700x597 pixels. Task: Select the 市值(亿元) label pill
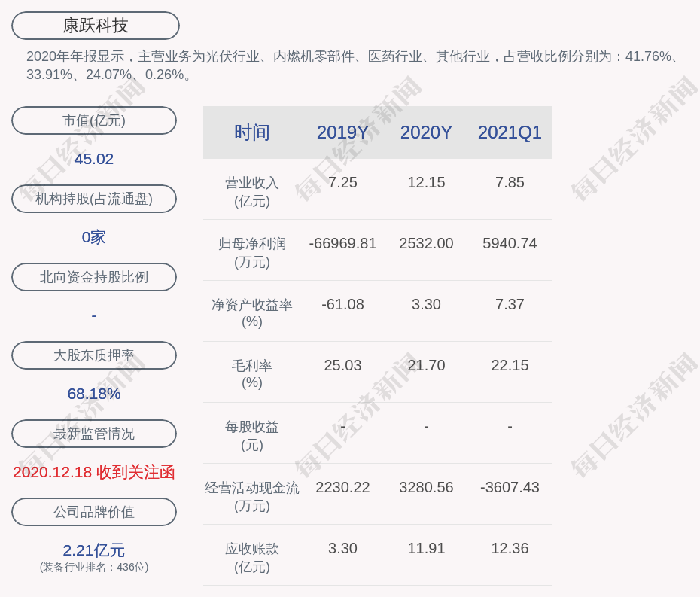pyautogui.click(x=94, y=120)
